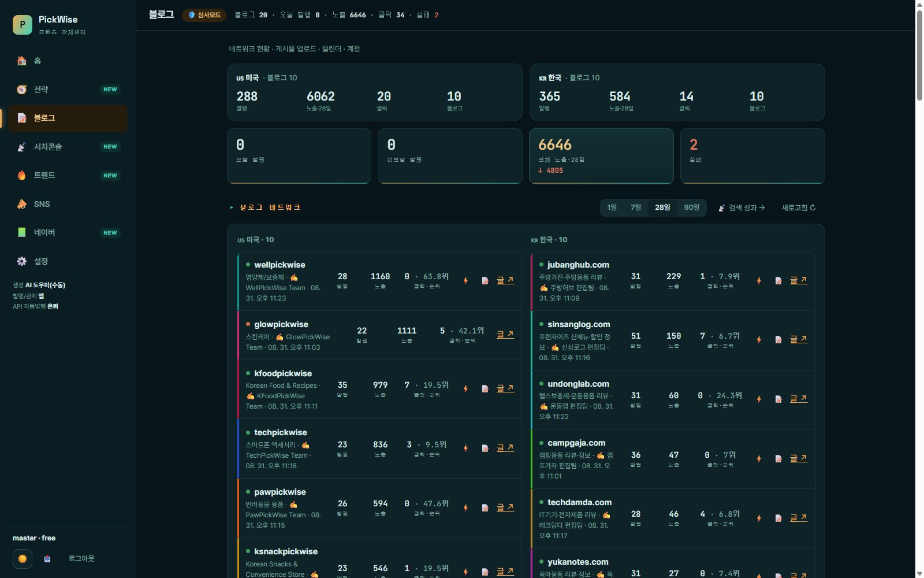The image size is (924, 578).
Task: Click the yukanotes.com blog name
Action: [578, 562]
